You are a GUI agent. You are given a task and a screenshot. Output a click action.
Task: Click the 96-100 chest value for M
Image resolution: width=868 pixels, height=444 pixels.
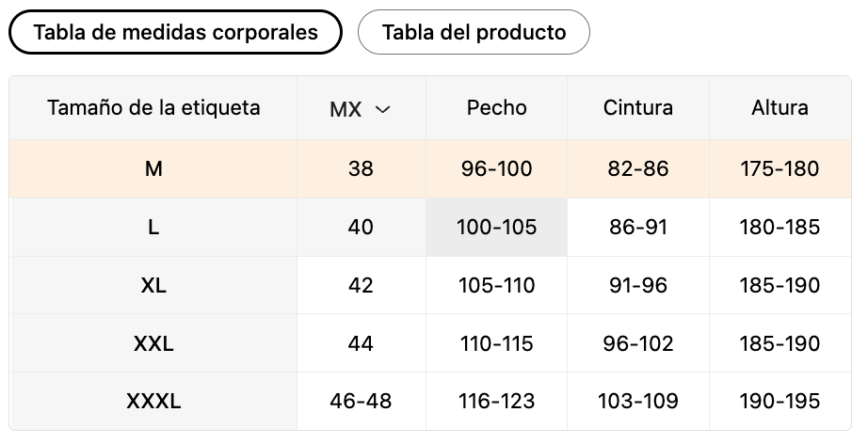[496, 168]
